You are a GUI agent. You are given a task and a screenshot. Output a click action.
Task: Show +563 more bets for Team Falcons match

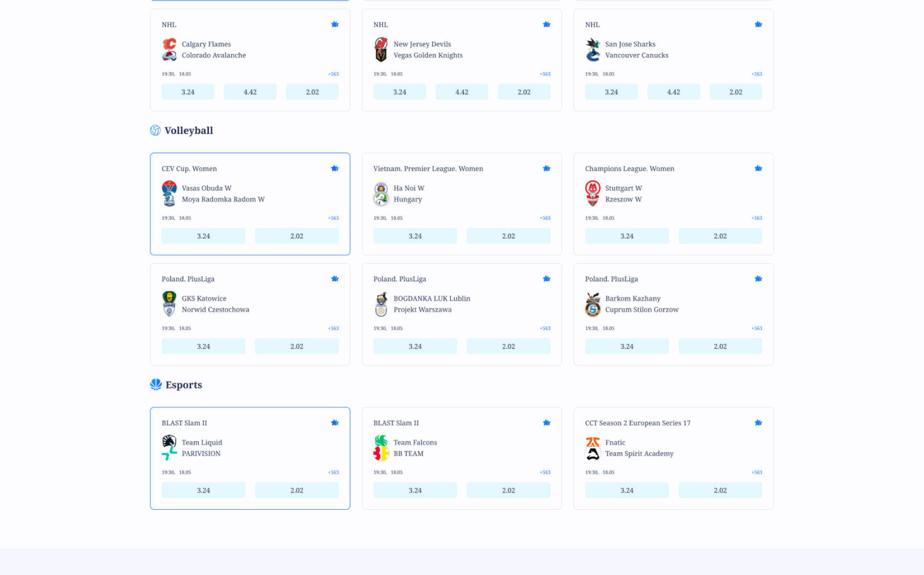545,472
